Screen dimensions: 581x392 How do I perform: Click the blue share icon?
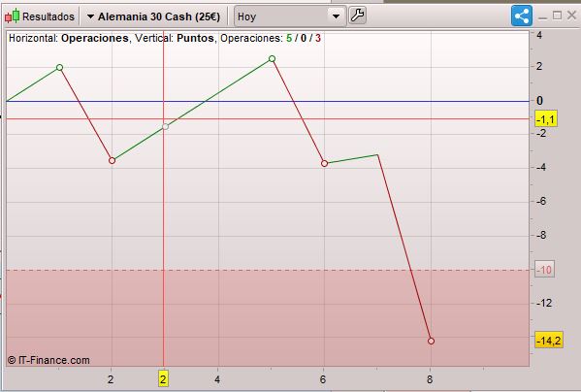(x=522, y=16)
